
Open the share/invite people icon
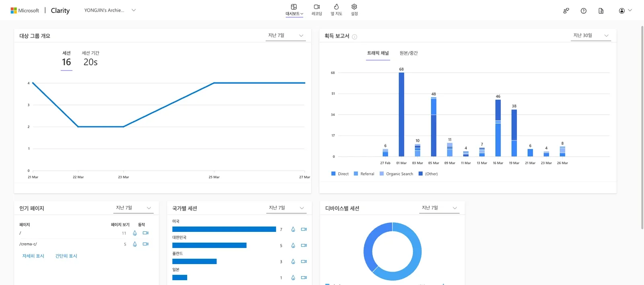[566, 11]
